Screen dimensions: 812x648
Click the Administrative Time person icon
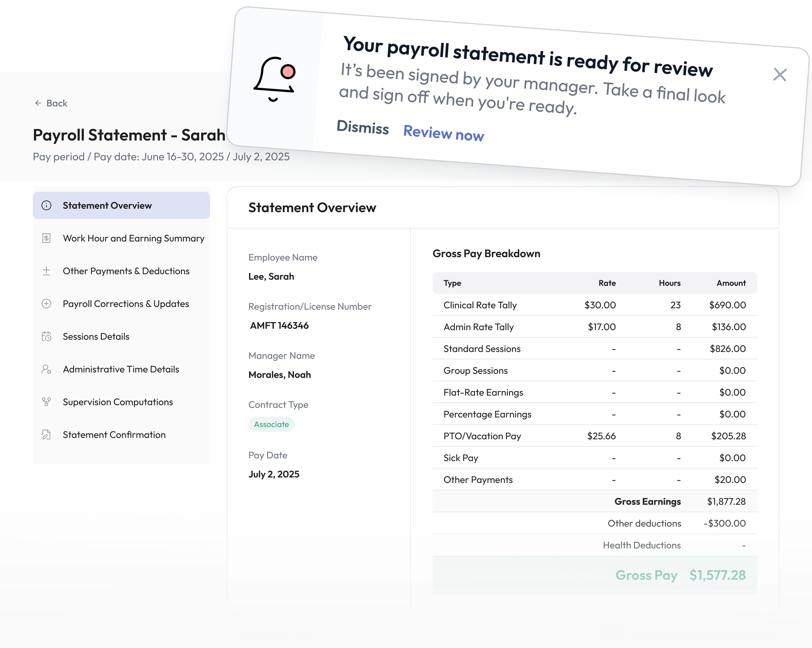point(46,369)
